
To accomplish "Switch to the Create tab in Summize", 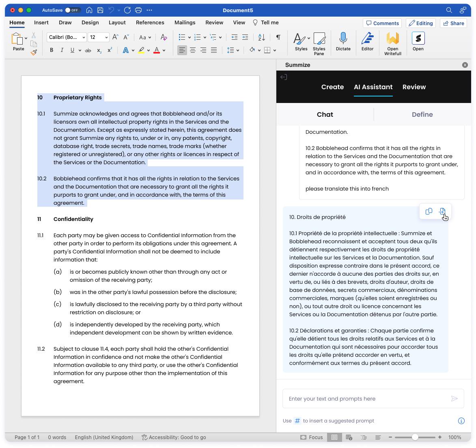I will [x=332, y=87].
